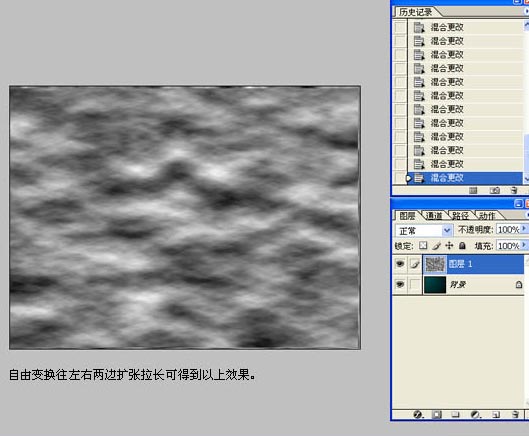
Task: Open the 路径 tab
Action: [460, 216]
